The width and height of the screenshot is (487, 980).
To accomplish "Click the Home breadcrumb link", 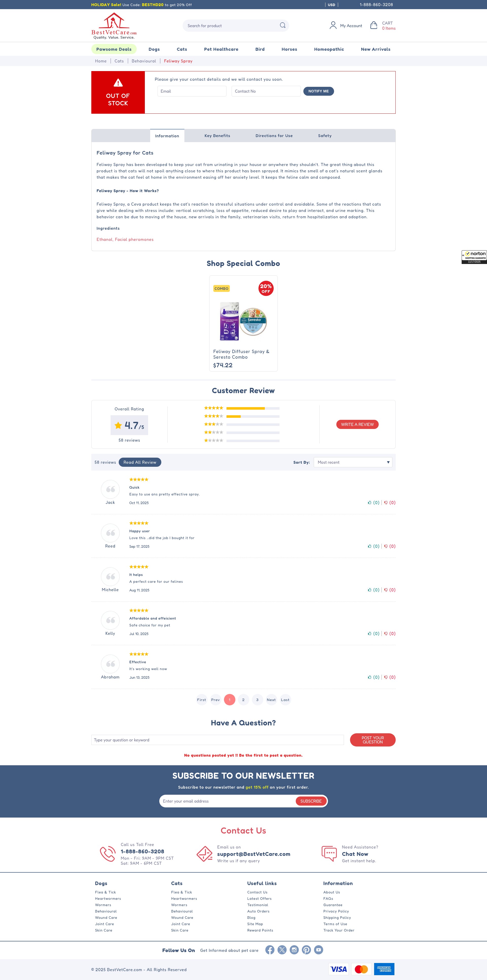I will click(101, 61).
